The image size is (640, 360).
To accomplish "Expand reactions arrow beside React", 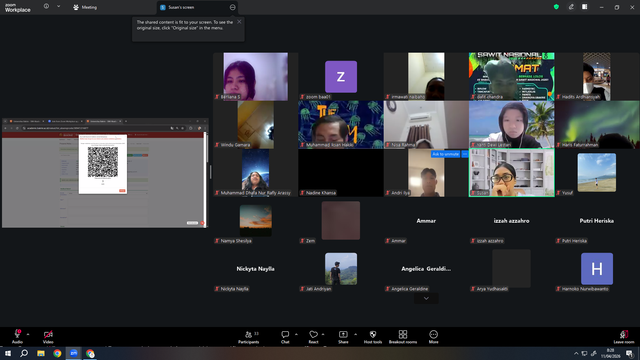I will point(323,334).
